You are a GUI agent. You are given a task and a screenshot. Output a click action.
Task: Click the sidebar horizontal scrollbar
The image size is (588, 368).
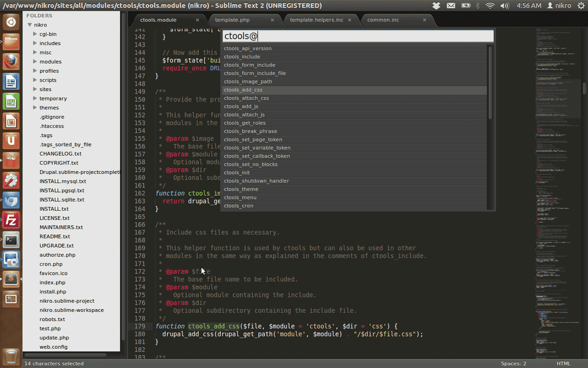[x=66, y=355]
